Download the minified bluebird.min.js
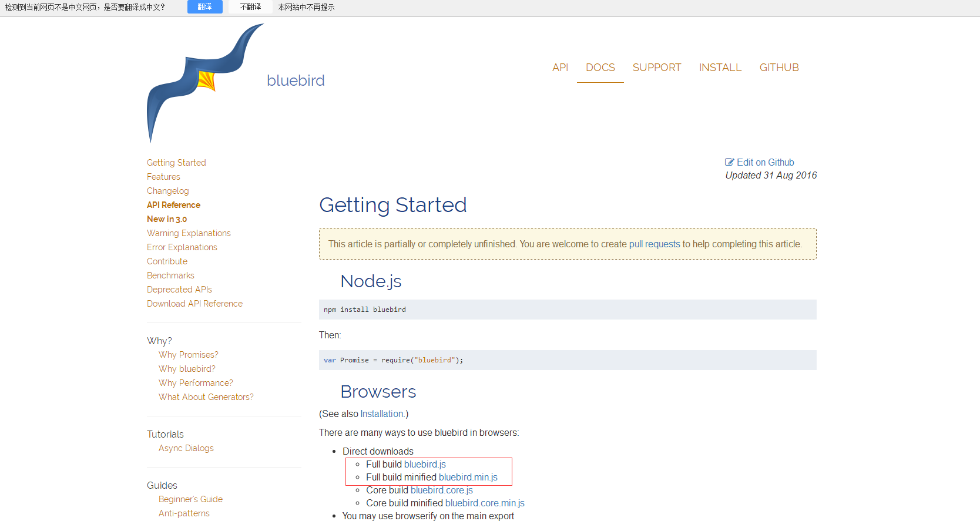This screenshot has width=980, height=521. [x=468, y=477]
